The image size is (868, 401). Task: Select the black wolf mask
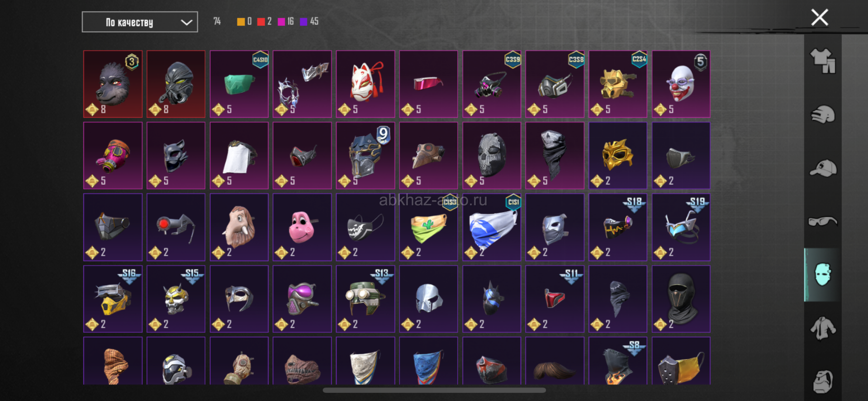(113, 84)
